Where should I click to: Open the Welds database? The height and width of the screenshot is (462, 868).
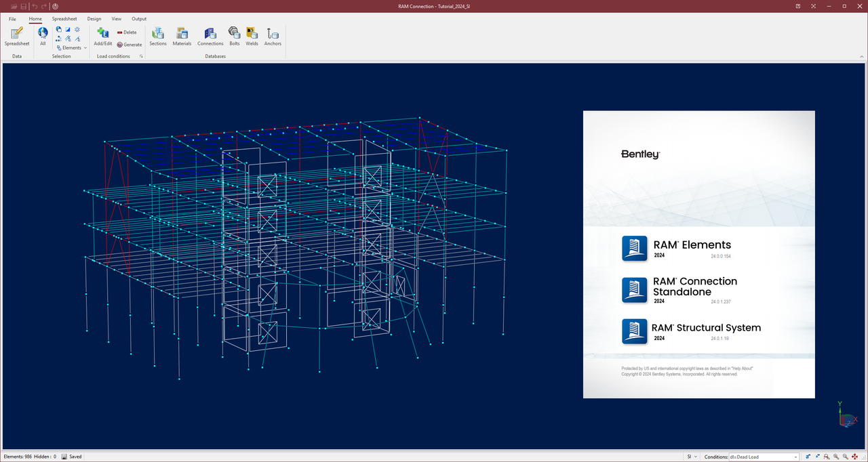pos(252,37)
